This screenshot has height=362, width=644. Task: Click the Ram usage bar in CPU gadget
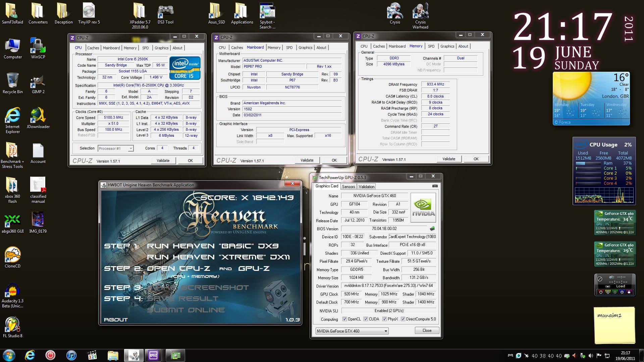588,163
